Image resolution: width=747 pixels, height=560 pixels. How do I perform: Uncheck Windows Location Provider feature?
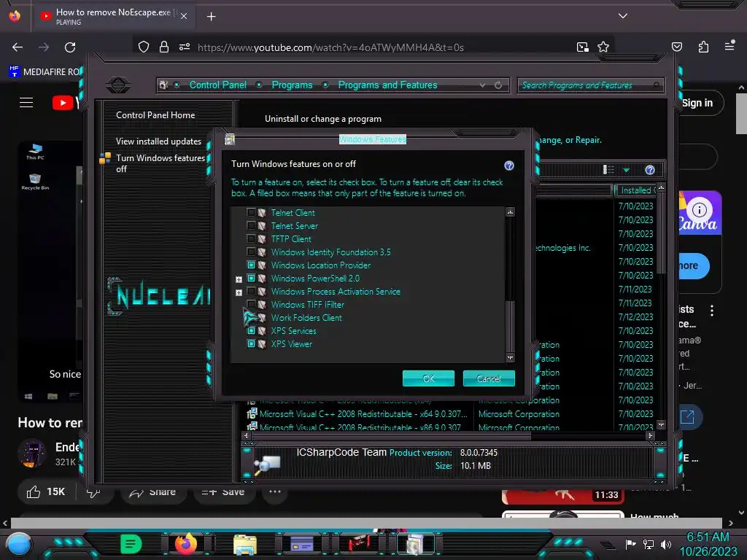click(251, 265)
